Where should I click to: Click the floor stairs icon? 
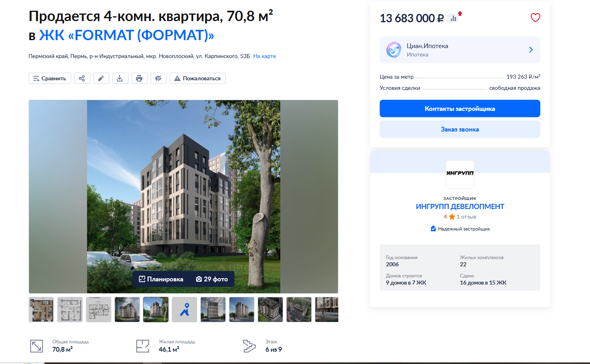point(249,346)
